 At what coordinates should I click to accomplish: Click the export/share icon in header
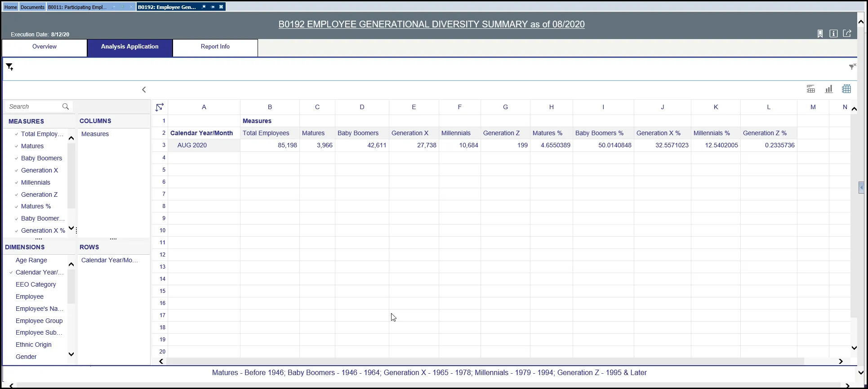point(847,34)
